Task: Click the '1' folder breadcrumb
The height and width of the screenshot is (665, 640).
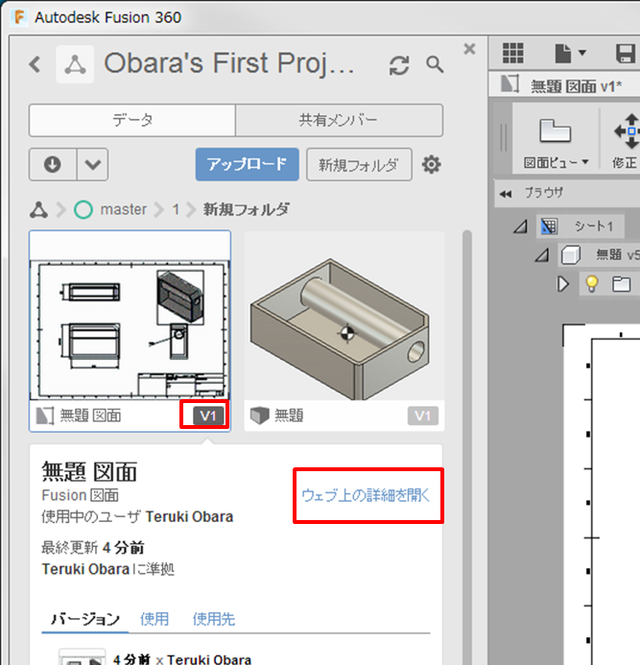Action: coord(176,210)
